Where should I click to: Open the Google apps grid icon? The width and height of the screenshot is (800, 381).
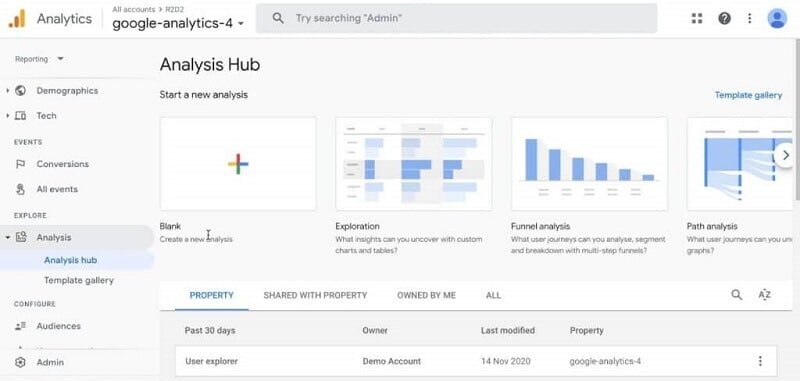[x=697, y=18]
